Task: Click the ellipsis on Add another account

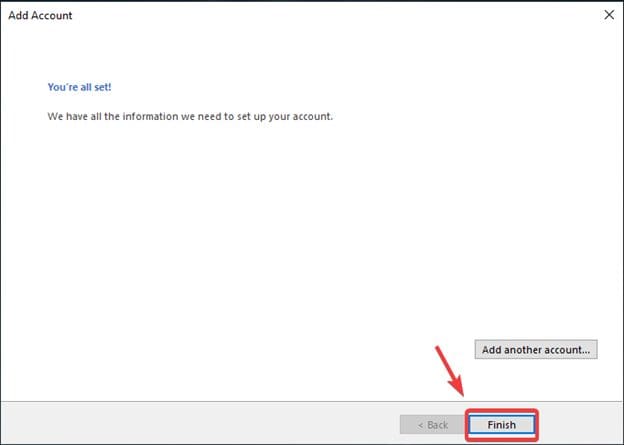Action: click(x=589, y=350)
